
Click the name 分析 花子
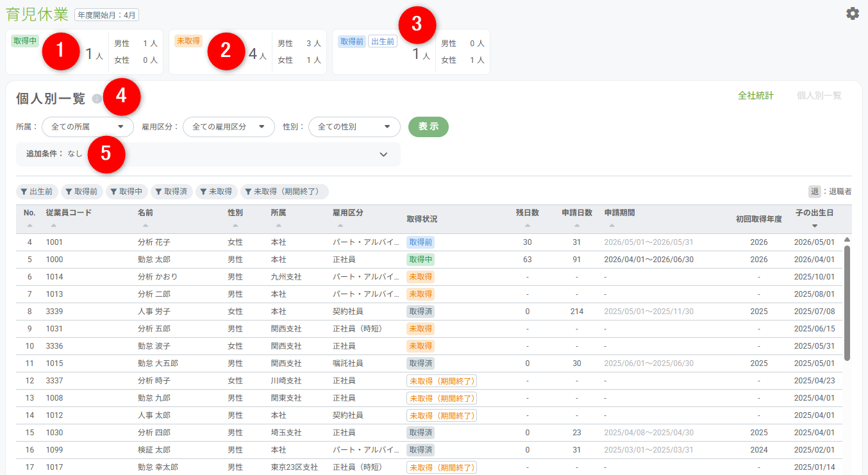pyautogui.click(x=154, y=242)
